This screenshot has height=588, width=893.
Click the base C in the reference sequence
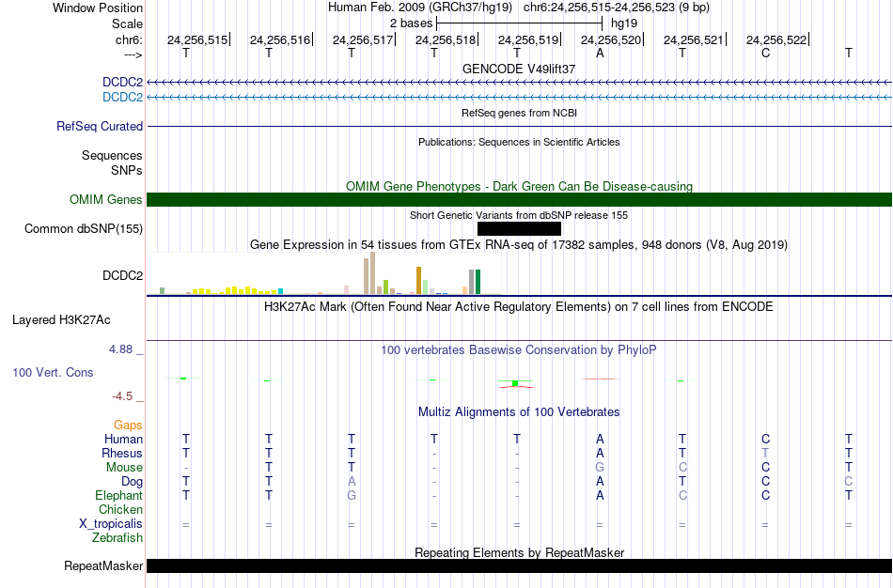765,53
